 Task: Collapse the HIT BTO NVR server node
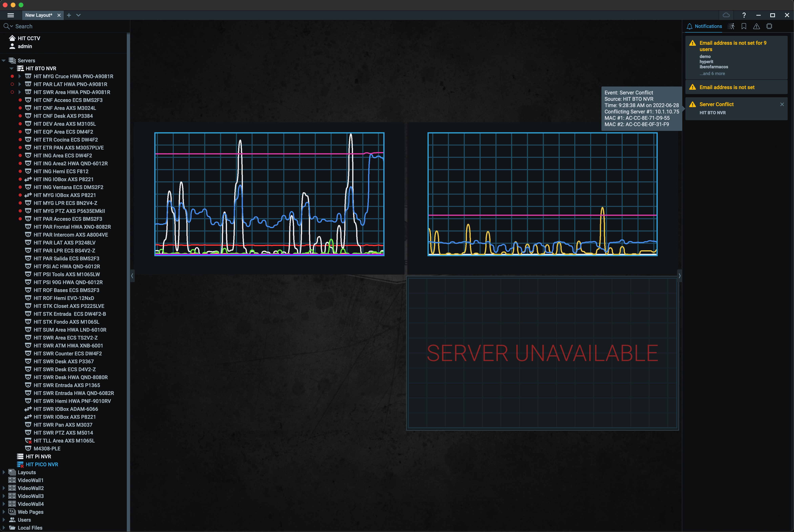[x=11, y=69]
